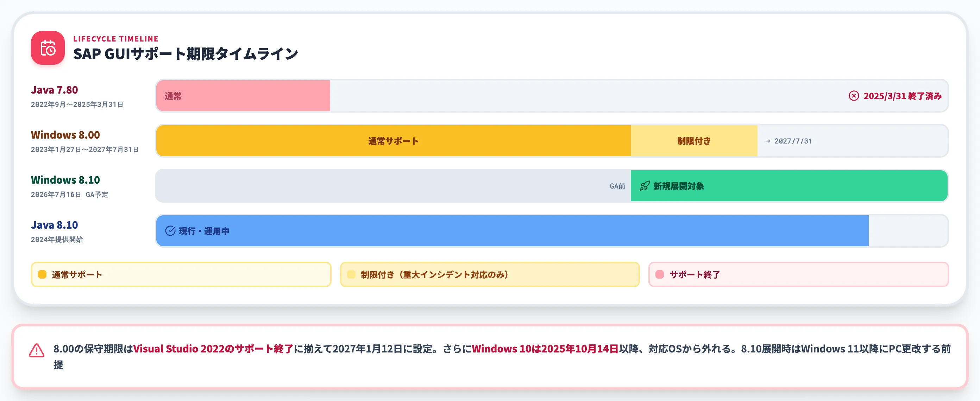Select the light yellow 制限付き segment
Image resolution: width=980 pixels, height=401 pixels.
pyautogui.click(x=694, y=141)
